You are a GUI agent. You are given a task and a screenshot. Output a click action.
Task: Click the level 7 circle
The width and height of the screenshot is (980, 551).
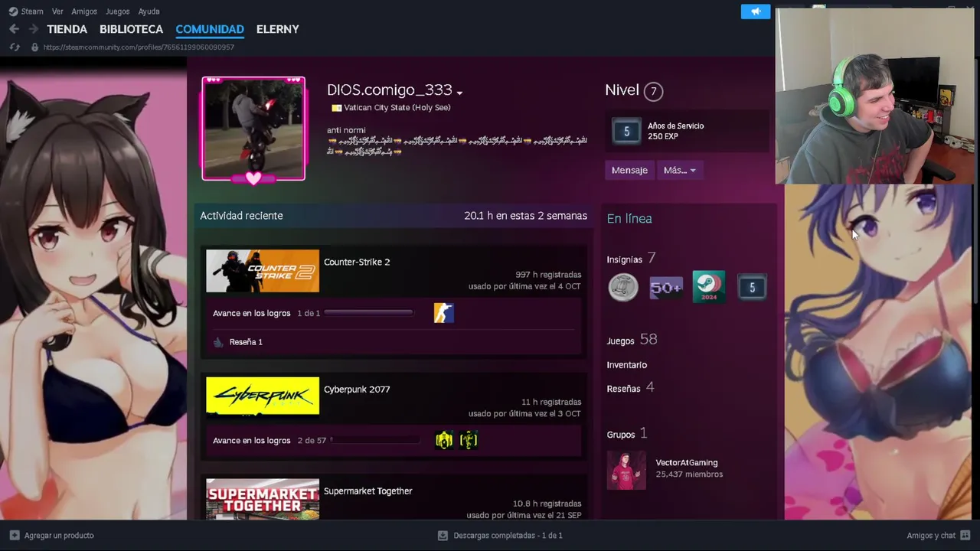click(653, 91)
